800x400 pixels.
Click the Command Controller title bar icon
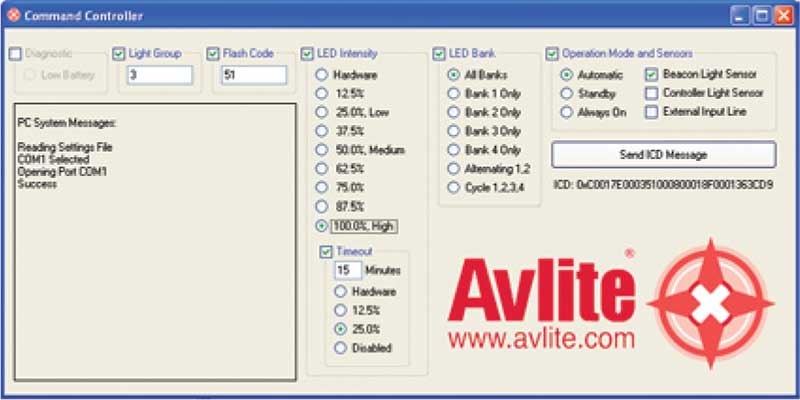(14, 15)
